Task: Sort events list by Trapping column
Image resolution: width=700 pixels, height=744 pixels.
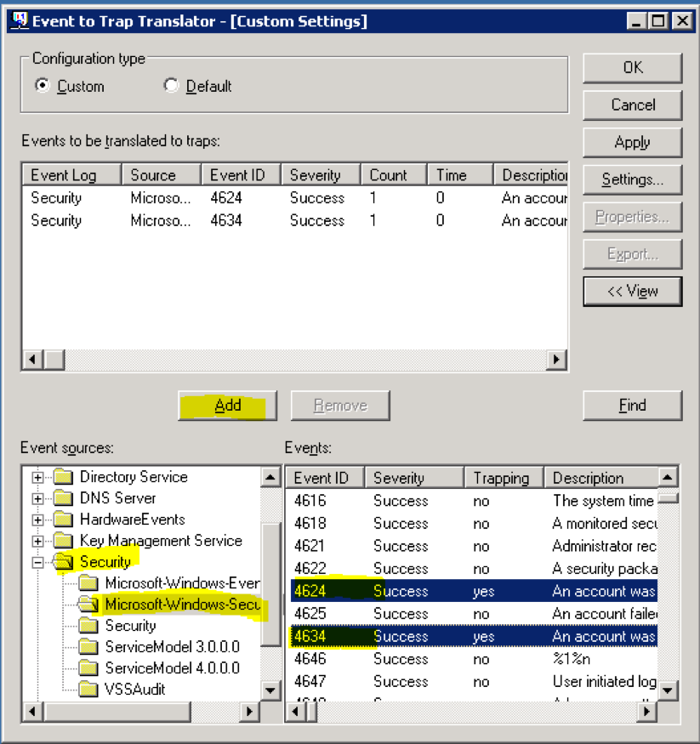Action: pyautogui.click(x=502, y=478)
